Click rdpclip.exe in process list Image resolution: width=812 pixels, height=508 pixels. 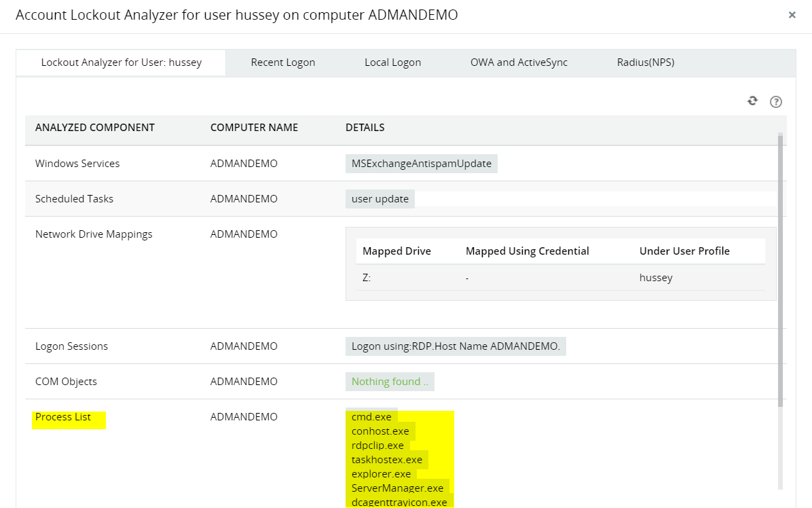coord(377,446)
